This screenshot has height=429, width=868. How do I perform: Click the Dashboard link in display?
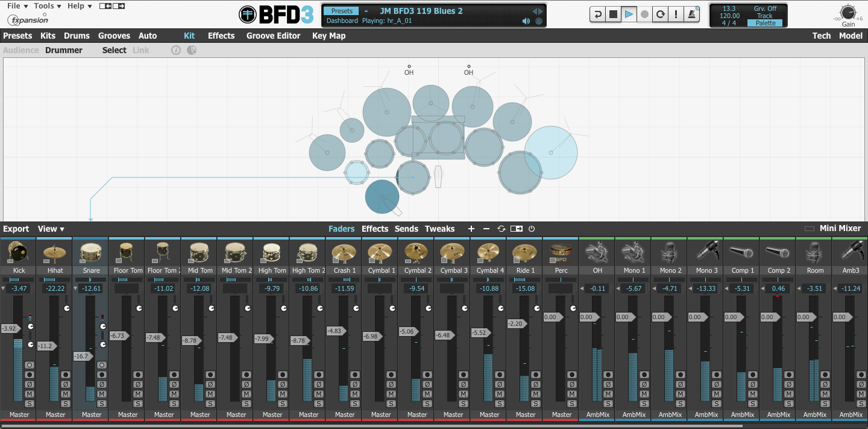point(342,21)
